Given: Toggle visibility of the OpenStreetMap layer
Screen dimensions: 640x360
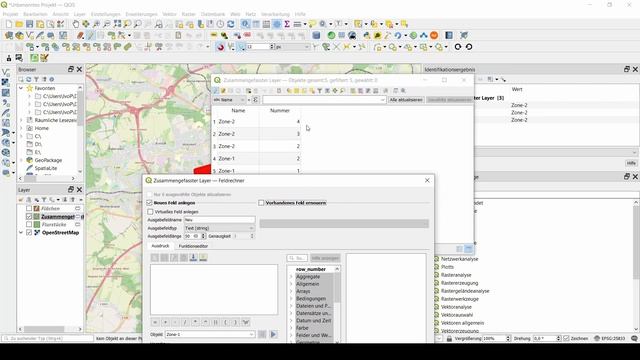Looking at the screenshot, I should point(29,233).
